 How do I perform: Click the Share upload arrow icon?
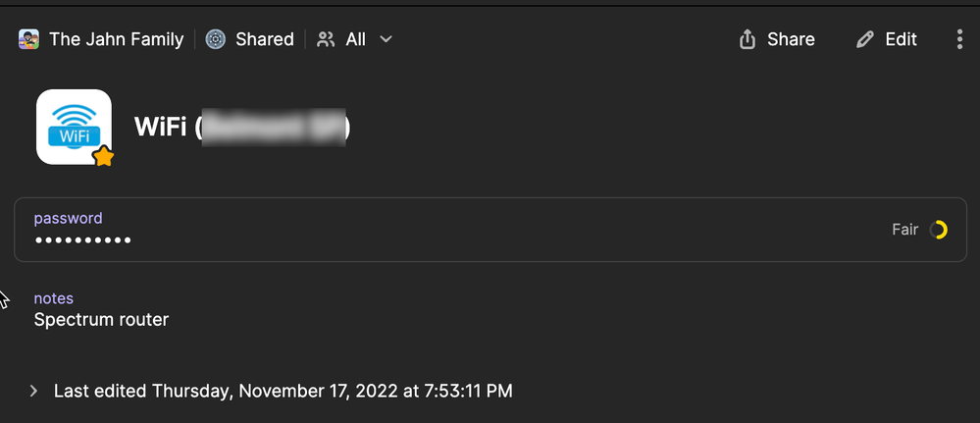point(747,39)
